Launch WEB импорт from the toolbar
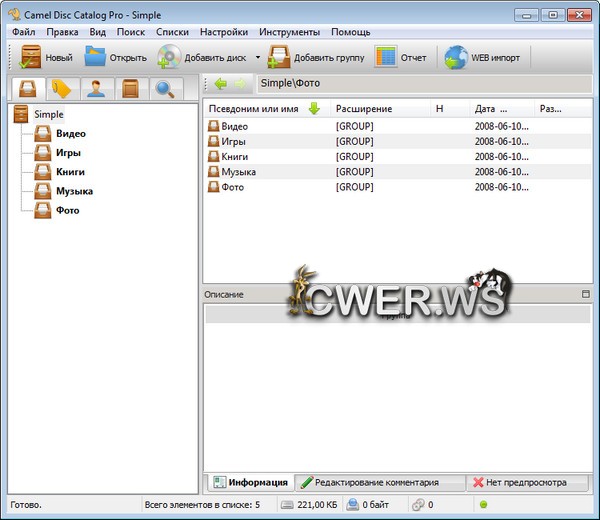Screen dimensions: 600x520 pos(483,57)
